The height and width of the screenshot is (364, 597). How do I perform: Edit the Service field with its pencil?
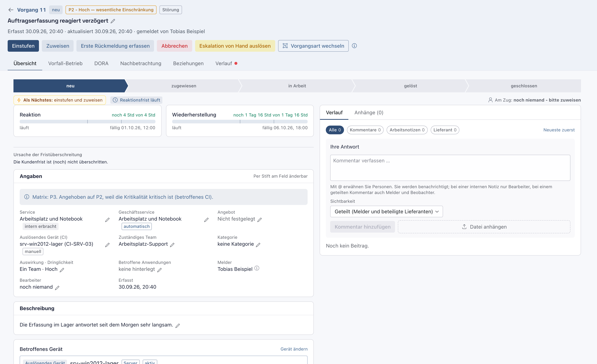pos(107,220)
